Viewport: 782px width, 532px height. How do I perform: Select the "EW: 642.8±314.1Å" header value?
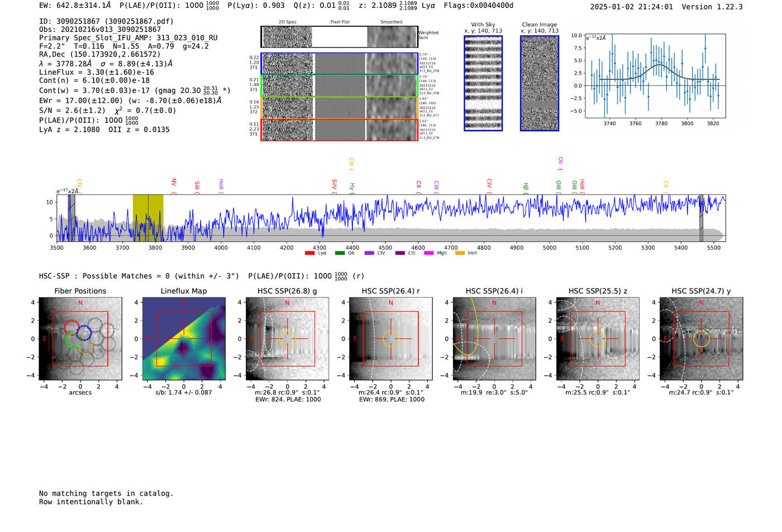75,6
